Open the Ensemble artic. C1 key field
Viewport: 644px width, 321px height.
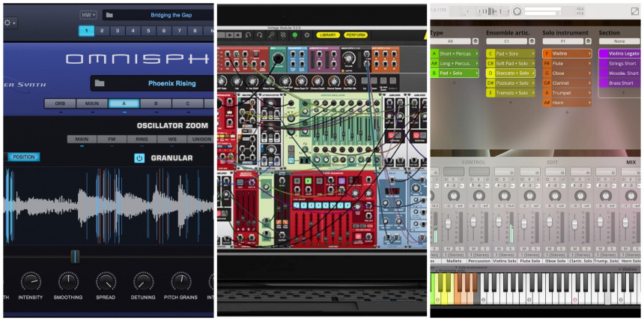click(506, 41)
